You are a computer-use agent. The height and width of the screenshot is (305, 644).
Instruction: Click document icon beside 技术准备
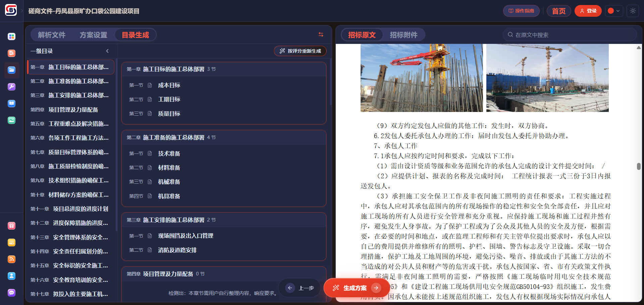point(150,154)
